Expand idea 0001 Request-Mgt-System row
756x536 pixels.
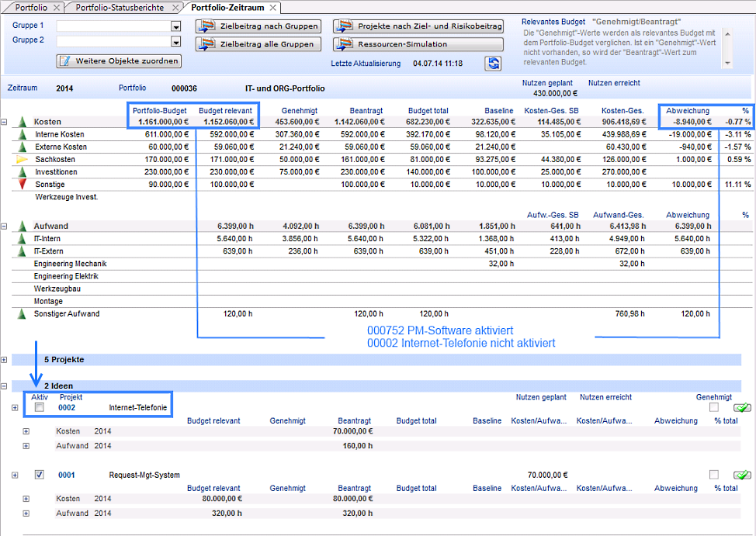click(15, 475)
